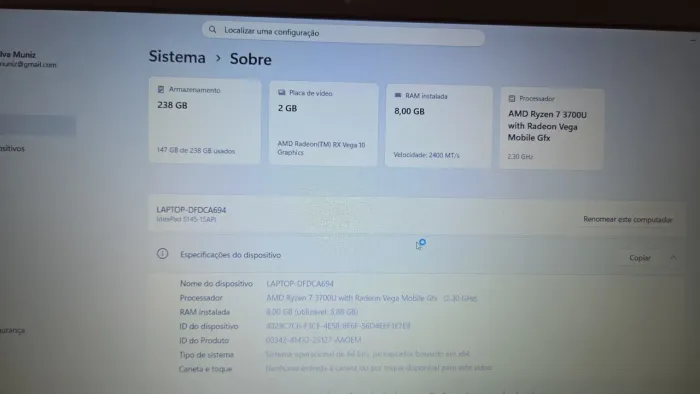The height and width of the screenshot is (394, 700).
Task: Click the Placa de vídeo card icon
Action: point(282,92)
